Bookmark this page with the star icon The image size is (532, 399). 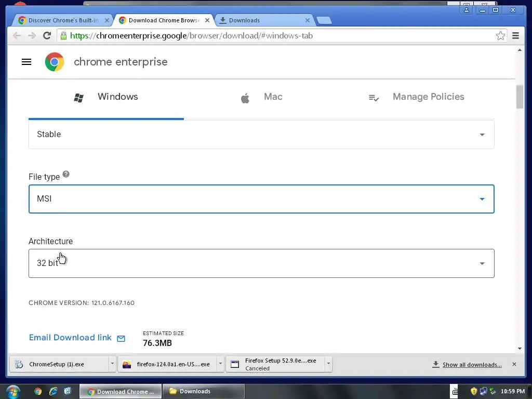(x=500, y=36)
